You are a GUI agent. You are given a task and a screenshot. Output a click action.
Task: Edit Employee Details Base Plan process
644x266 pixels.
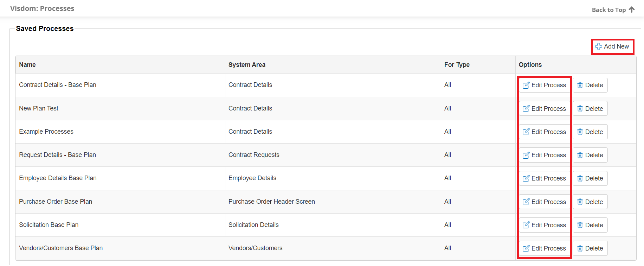point(545,178)
